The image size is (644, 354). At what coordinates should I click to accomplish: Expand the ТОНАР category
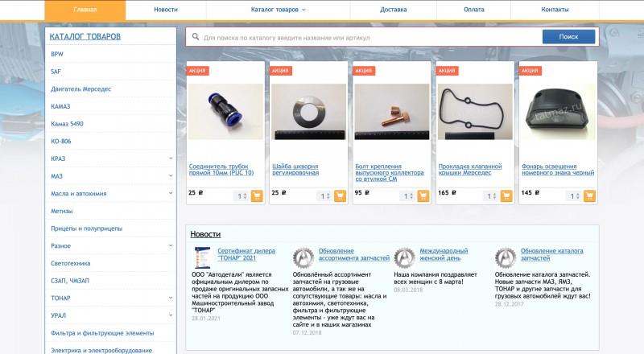(171, 298)
